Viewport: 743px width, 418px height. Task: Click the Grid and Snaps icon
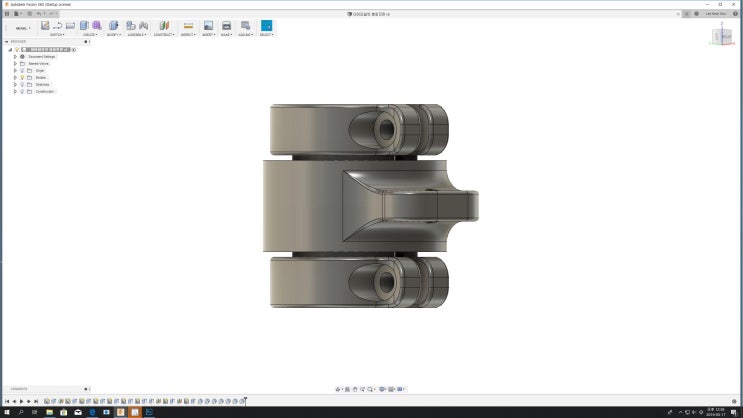tap(391, 389)
